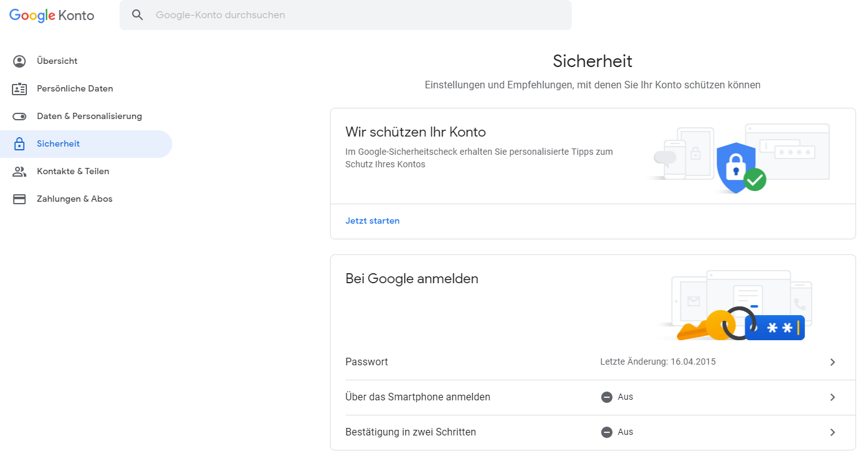The height and width of the screenshot is (458, 868).
Task: Click the Übersicht person icon in sidebar
Action: pyautogui.click(x=19, y=61)
